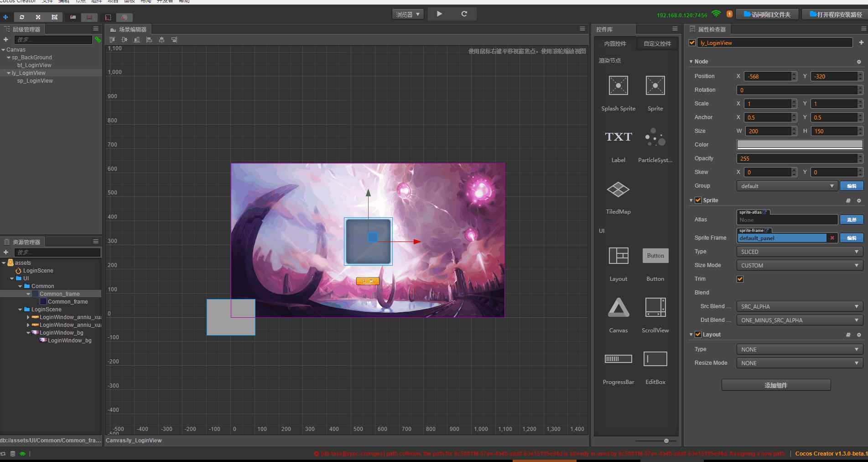Select the Scale transform tool
868x462 pixels.
tap(38, 17)
